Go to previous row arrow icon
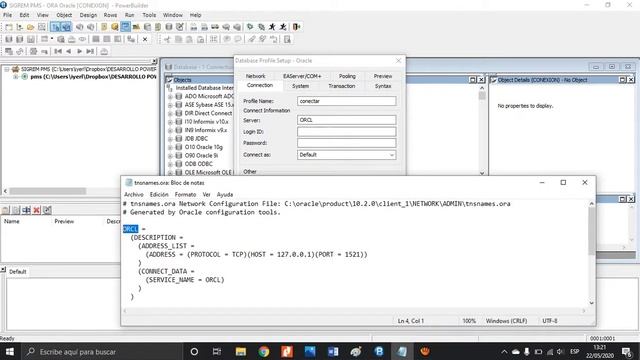 pyautogui.click(x=69, y=51)
